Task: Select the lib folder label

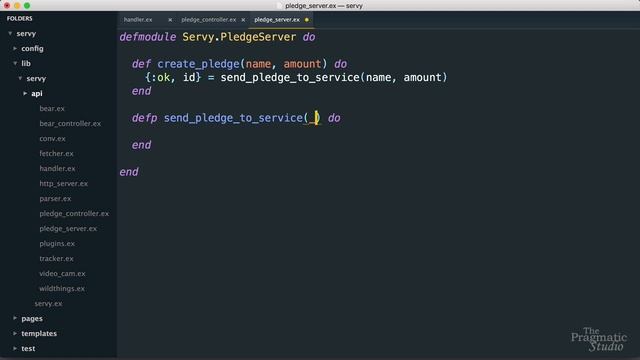Action: point(26,64)
